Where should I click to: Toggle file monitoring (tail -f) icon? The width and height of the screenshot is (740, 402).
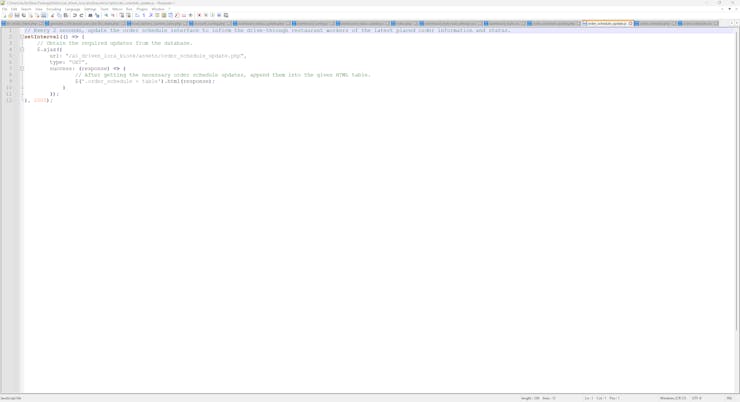[x=190, y=15]
